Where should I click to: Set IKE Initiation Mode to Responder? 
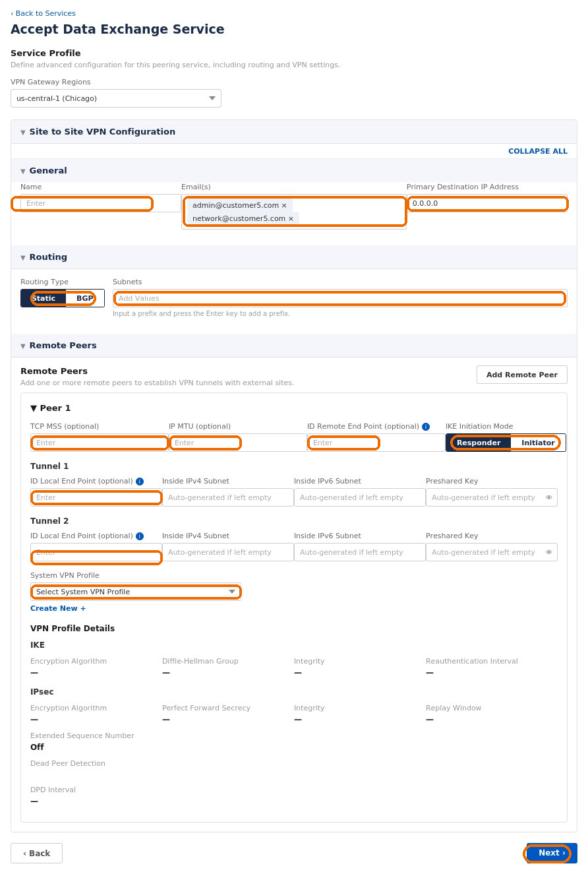pyautogui.click(x=479, y=443)
